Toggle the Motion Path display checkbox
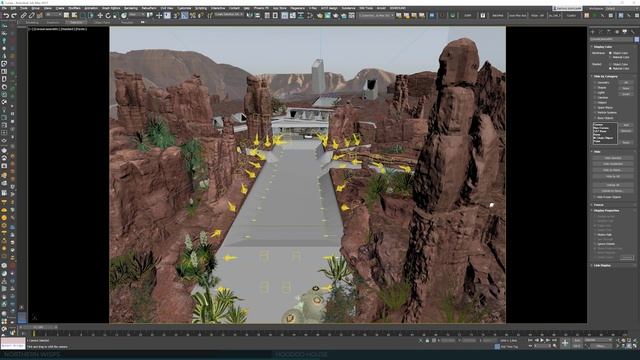Image resolution: width=640 pixels, height=360 pixels. coord(594,235)
